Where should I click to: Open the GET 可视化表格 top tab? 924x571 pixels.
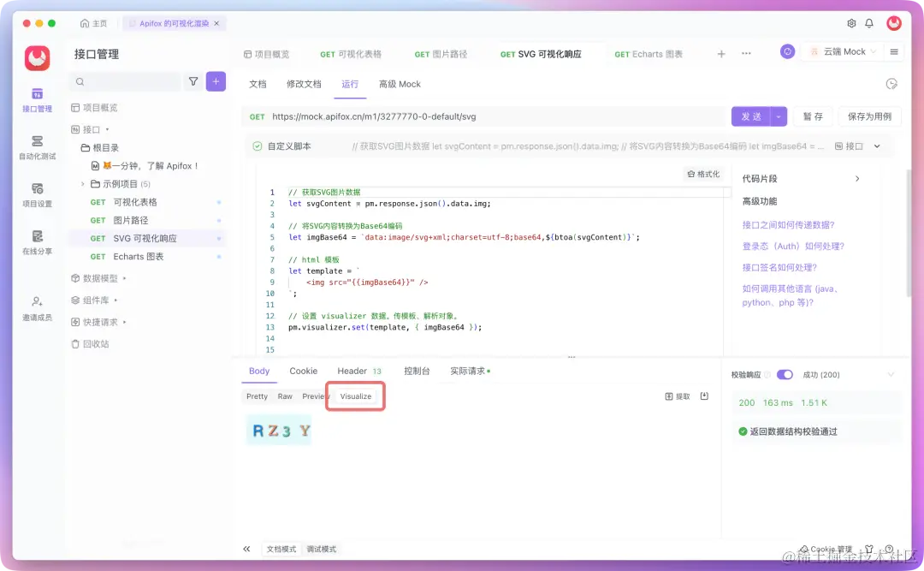tap(351, 54)
